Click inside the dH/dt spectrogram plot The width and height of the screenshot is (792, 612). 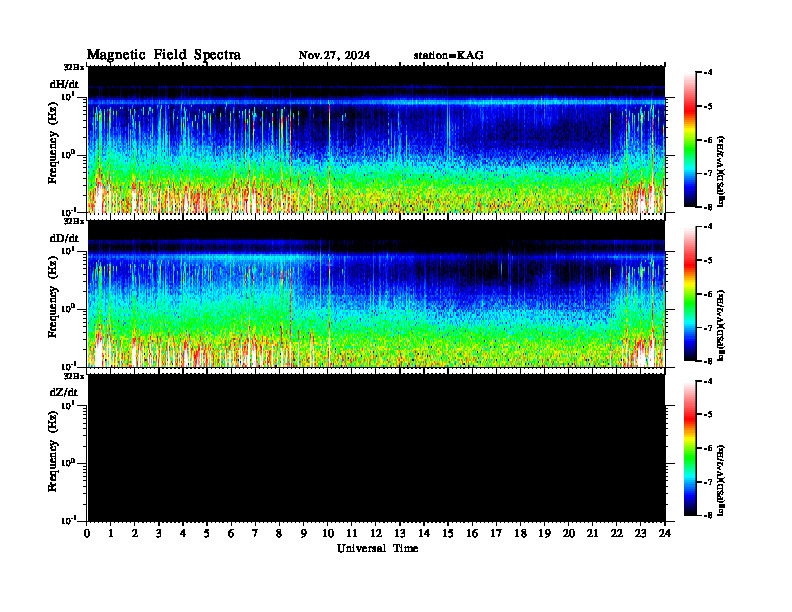376,139
